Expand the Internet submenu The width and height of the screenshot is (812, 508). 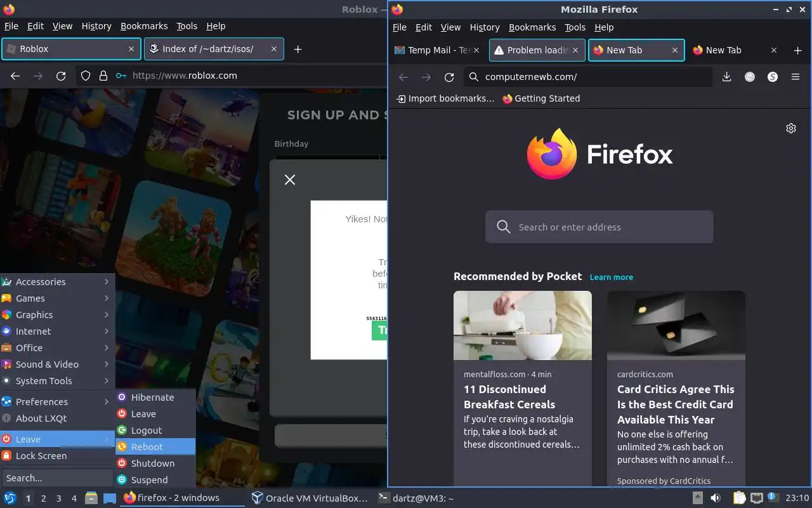[x=57, y=331]
